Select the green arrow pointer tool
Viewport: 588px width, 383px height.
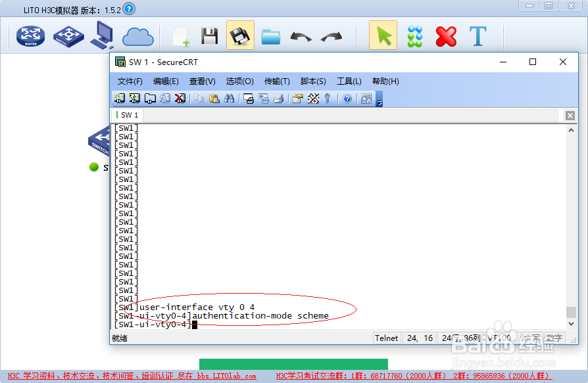pyautogui.click(x=383, y=35)
